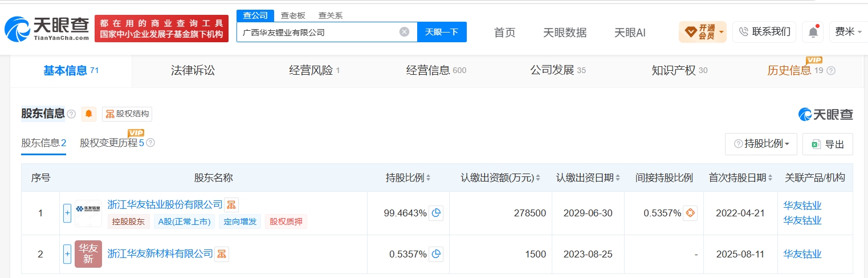Expand row 2 shareholder details

(67, 254)
